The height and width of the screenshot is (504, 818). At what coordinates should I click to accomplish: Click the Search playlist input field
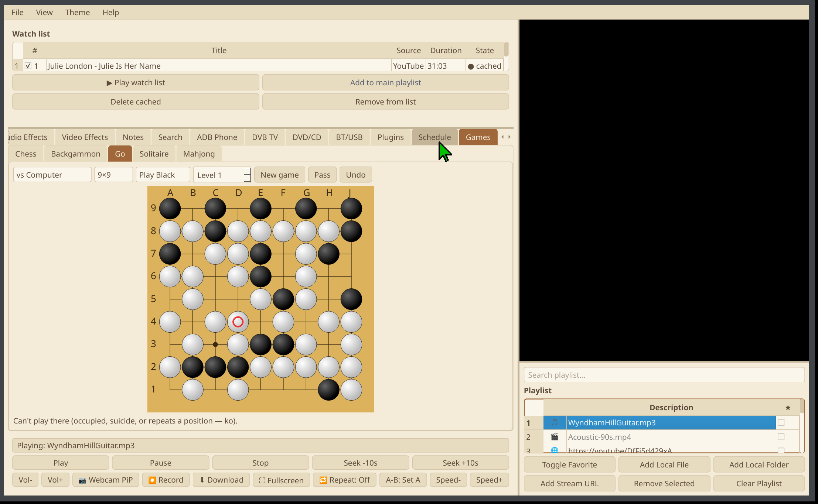click(664, 375)
